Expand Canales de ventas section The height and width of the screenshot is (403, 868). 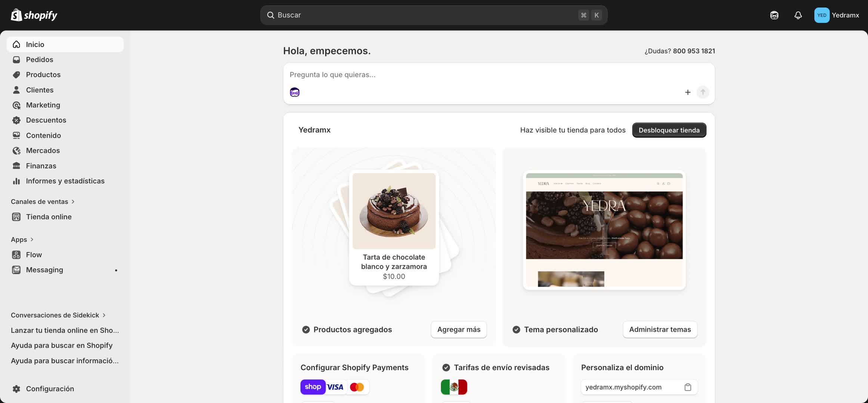click(43, 201)
